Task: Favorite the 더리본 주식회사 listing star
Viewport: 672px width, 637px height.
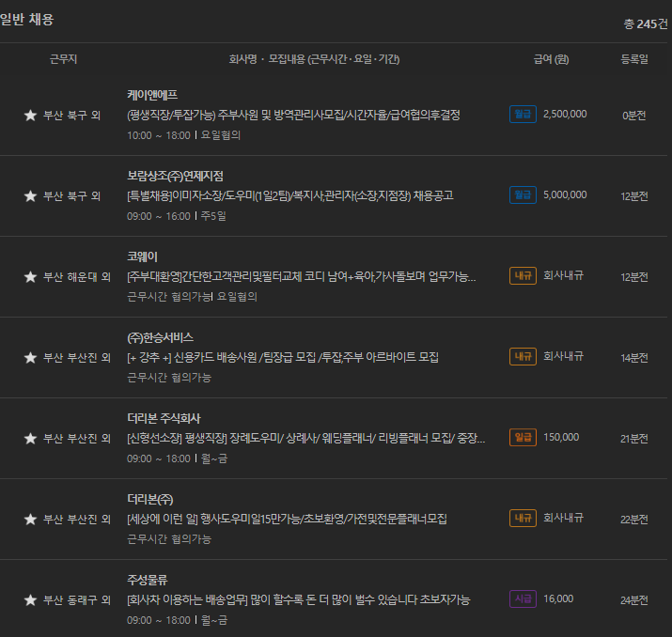Action: pos(30,439)
